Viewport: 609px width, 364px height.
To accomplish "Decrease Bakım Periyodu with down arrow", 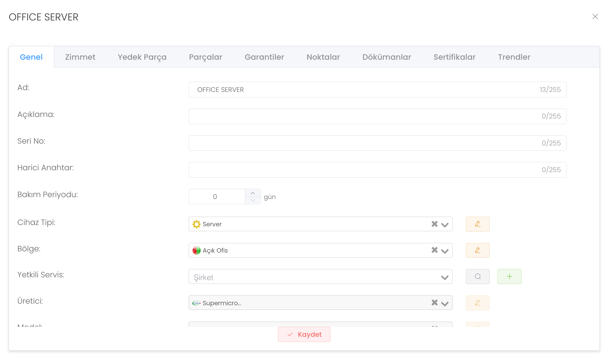I will coord(253,200).
